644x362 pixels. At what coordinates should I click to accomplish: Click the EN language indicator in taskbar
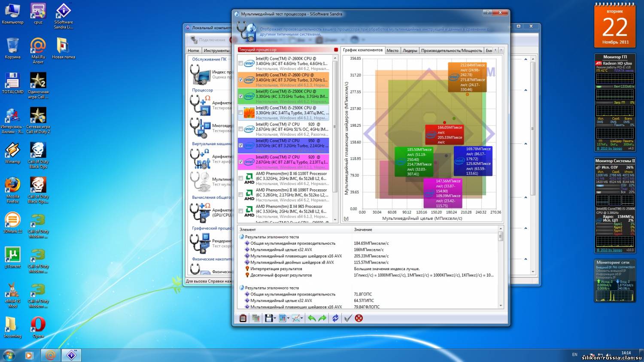tap(574, 355)
